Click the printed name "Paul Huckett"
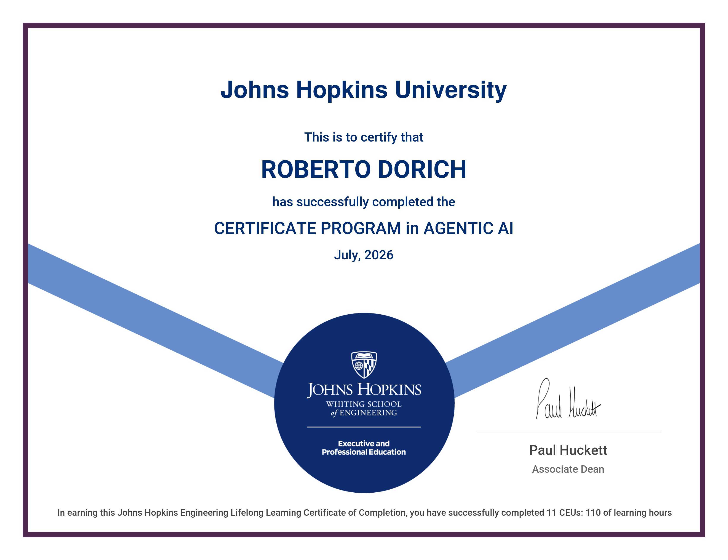The image size is (728, 560). tap(568, 450)
